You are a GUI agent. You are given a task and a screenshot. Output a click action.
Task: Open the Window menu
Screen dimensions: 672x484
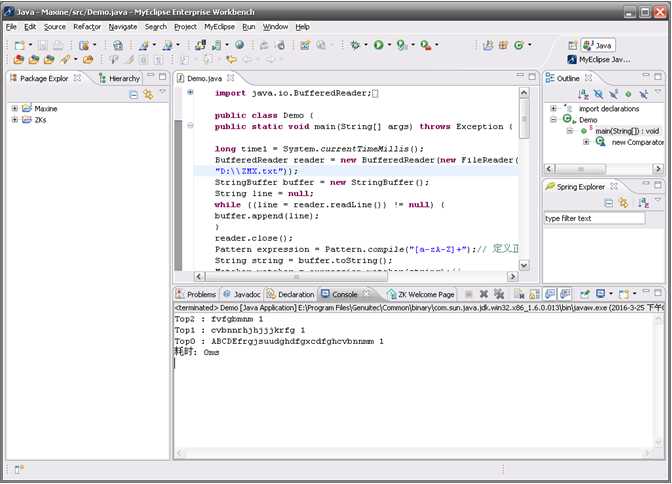point(275,27)
